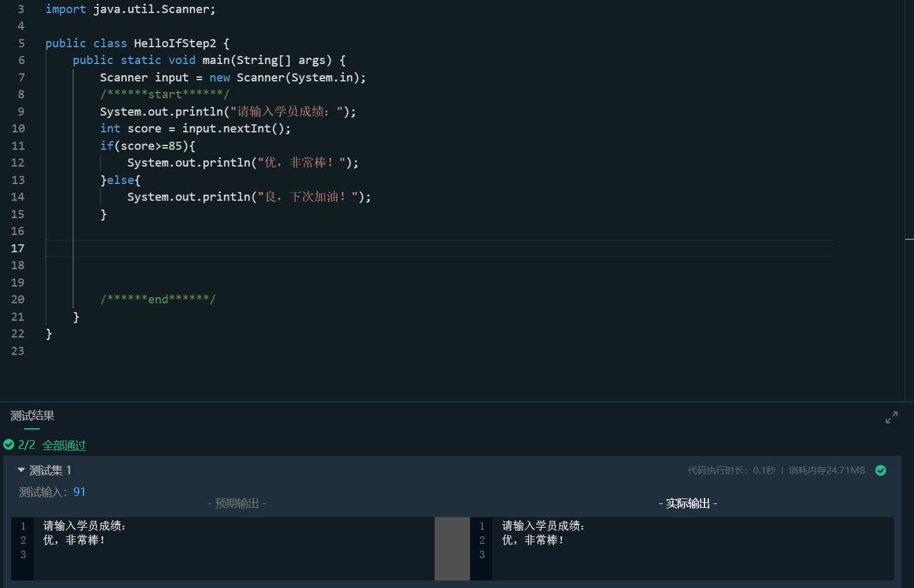Click the /******start******/ comment
Viewport: 914px width, 588px height.
(x=165, y=94)
